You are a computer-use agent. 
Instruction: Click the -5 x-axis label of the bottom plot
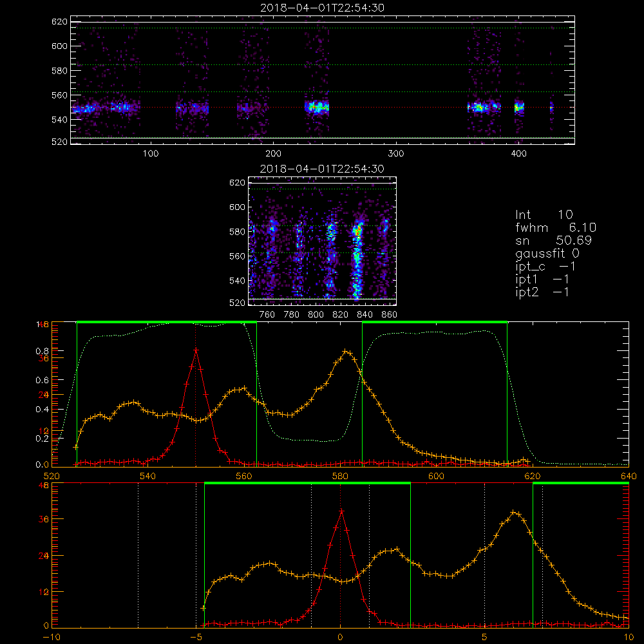[x=196, y=638]
